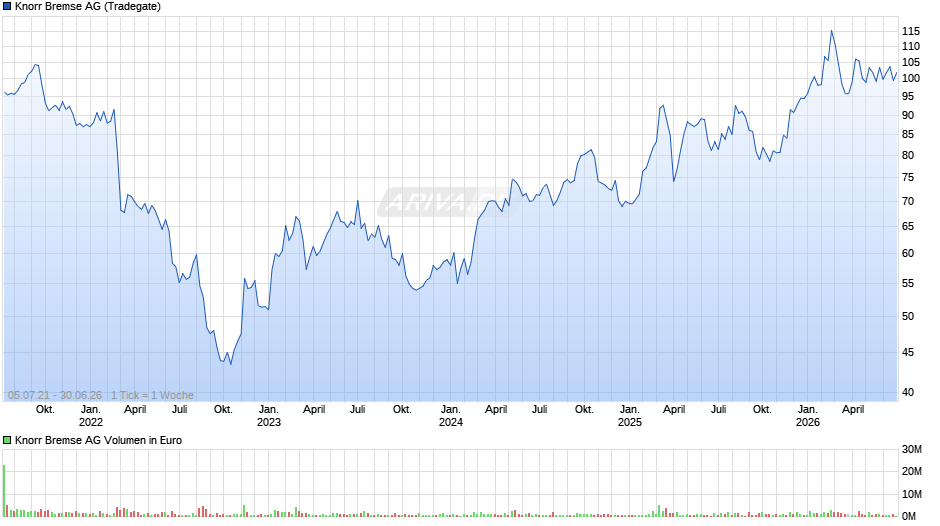Click the 95 price axis label

[x=908, y=96]
